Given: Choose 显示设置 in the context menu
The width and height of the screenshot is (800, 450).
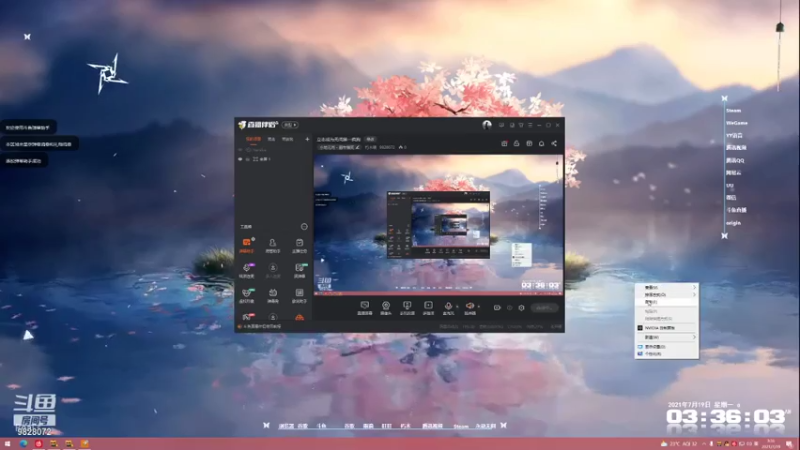Looking at the screenshot, I should click(x=667, y=346).
